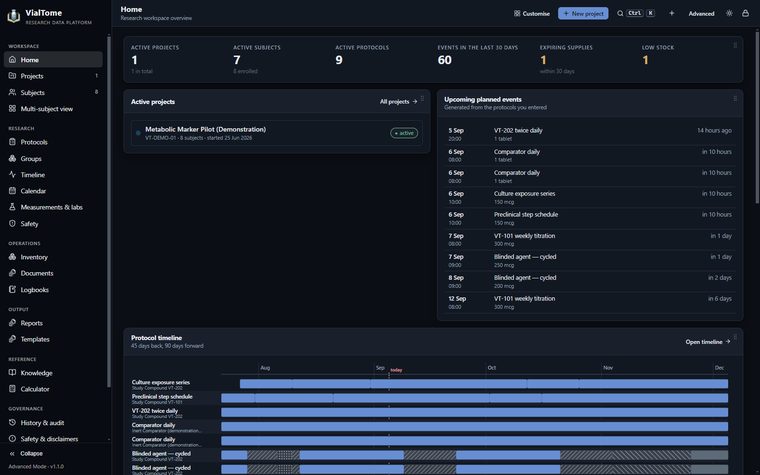Click the Inventory icon in sidebar
760x475 pixels.
(13, 257)
